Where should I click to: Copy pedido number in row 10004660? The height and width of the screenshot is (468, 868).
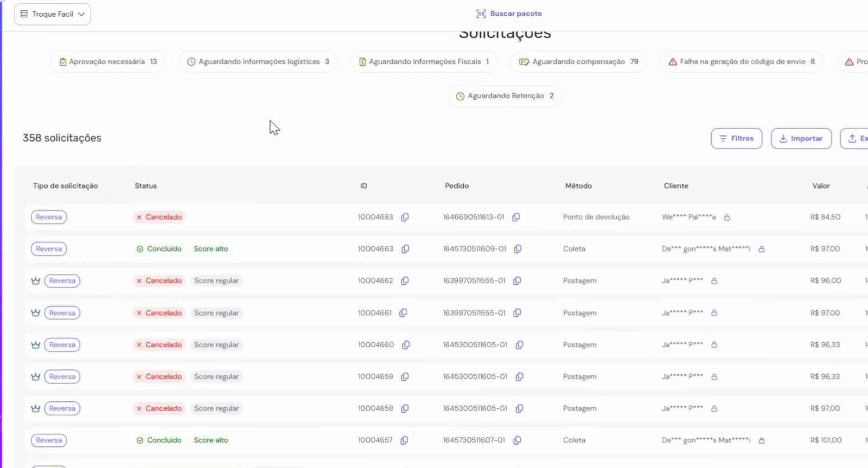[519, 345]
